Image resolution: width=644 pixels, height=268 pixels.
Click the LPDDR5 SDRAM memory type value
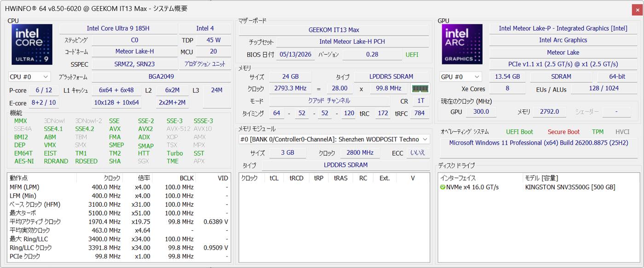(x=391, y=76)
